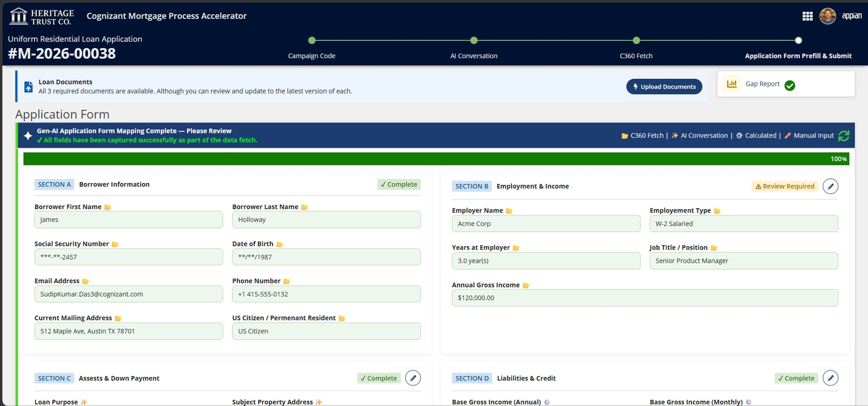Click the Current Mailing Address field
The image size is (868, 406).
click(128, 331)
